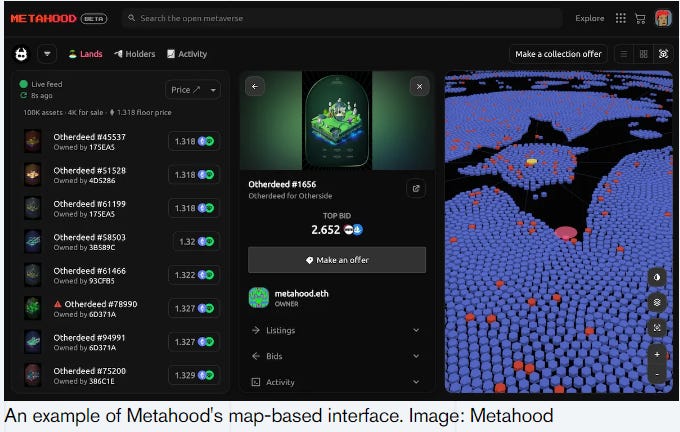Click the Metahood logo

point(43,18)
